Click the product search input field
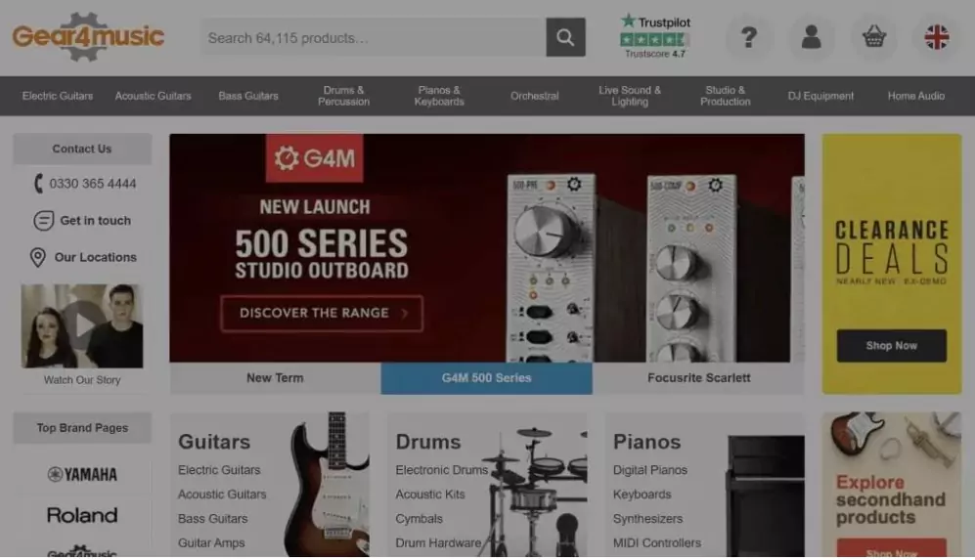The image size is (975, 560). point(374,38)
